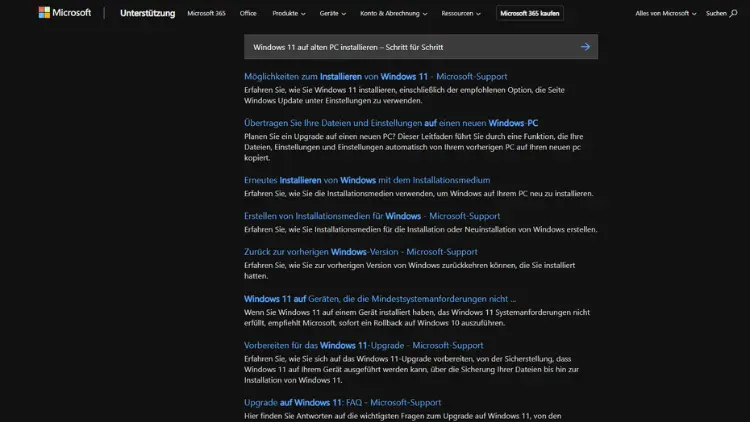Expand the Konto & Abrechnung dropdown
The width and height of the screenshot is (750, 422).
(x=393, y=13)
